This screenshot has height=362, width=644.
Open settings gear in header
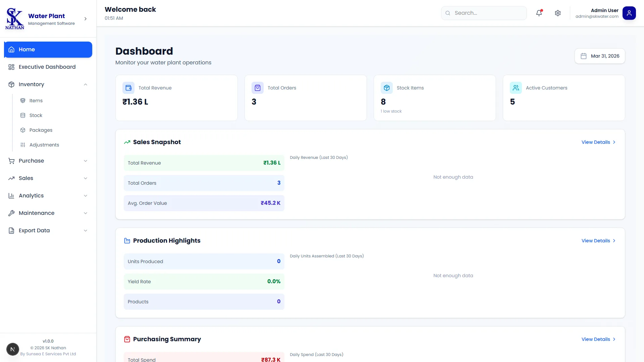pos(558,13)
